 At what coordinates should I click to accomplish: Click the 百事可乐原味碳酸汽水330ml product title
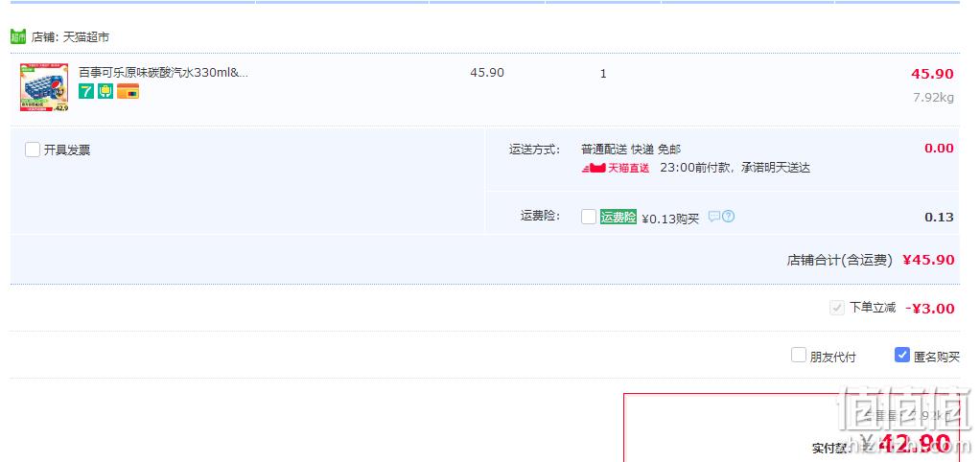pyautogui.click(x=163, y=73)
